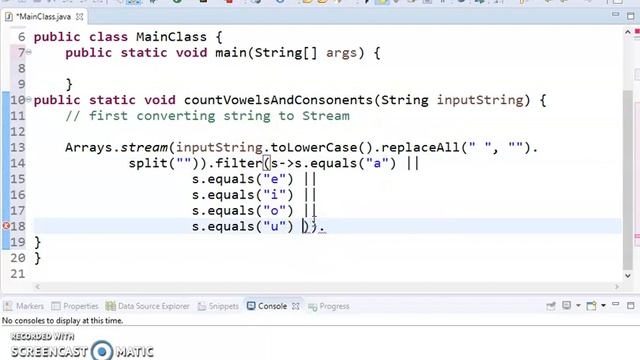640x360 pixels.
Task: Click line number 21 in the gutter
Action: (18, 274)
